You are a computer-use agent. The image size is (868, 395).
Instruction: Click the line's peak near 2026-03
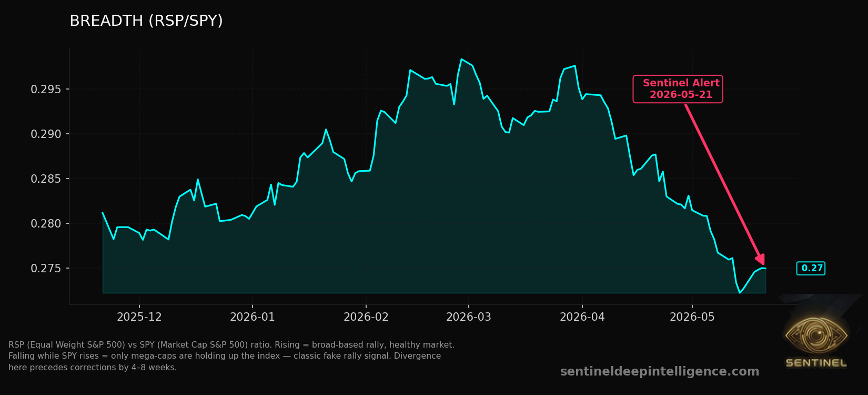click(461, 59)
